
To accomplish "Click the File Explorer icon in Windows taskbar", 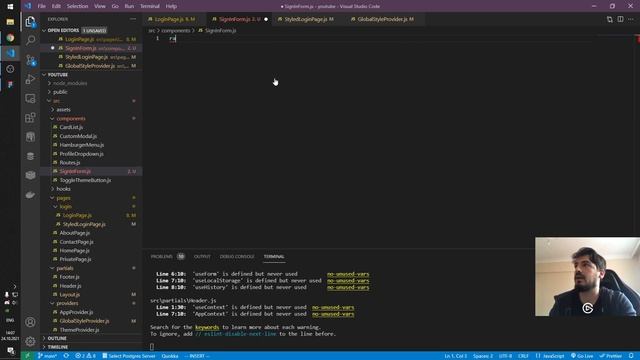I will coord(10,22).
